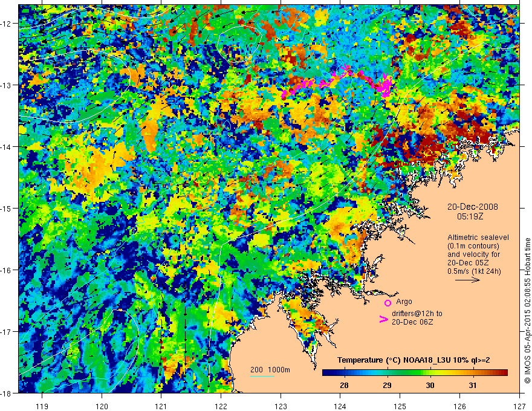Viewport: 532px width, 411px height.
Task: Click the color bar above the 30 label
Action: (430, 373)
